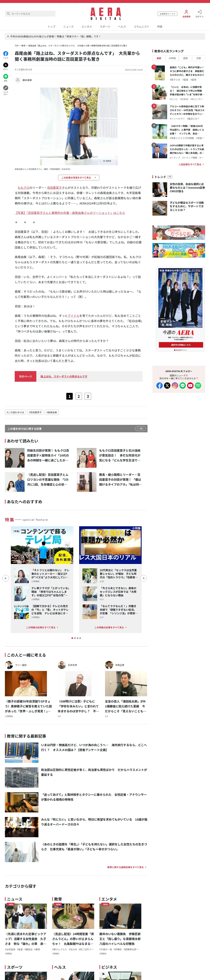The image size is (210, 980).
Task: Post article via X sidebar icon
Action: tap(6, 65)
